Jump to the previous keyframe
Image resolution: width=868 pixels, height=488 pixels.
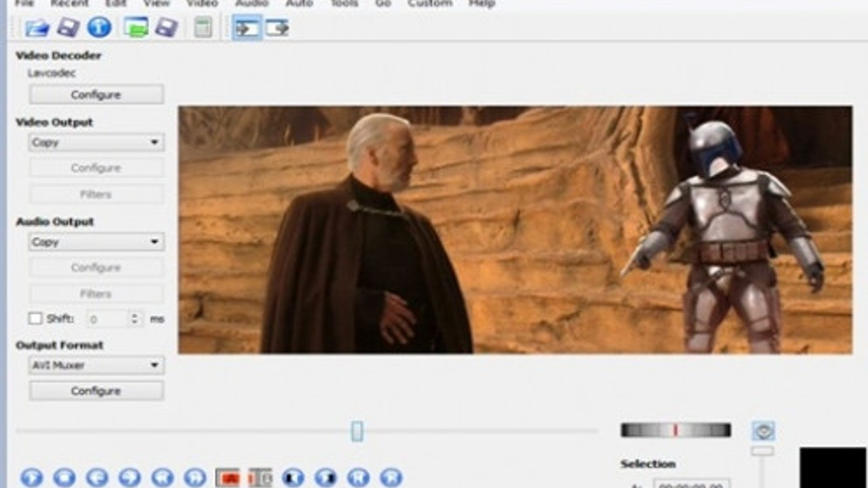(x=162, y=477)
